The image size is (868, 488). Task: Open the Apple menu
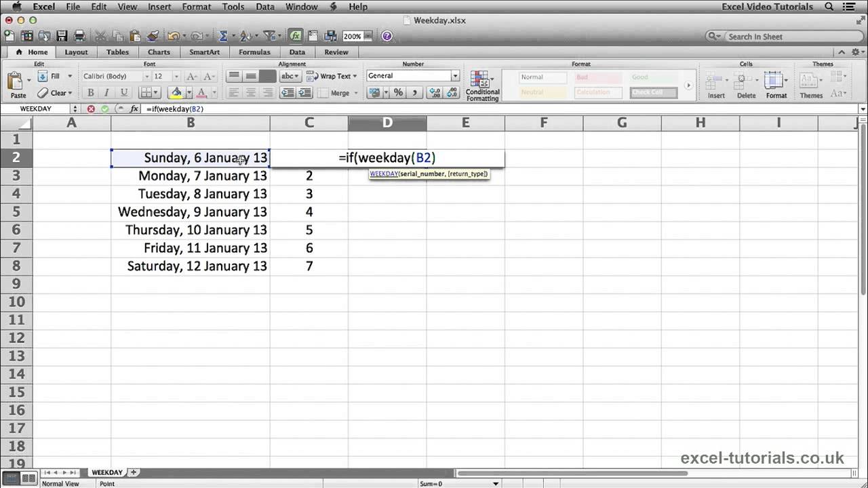coord(16,7)
